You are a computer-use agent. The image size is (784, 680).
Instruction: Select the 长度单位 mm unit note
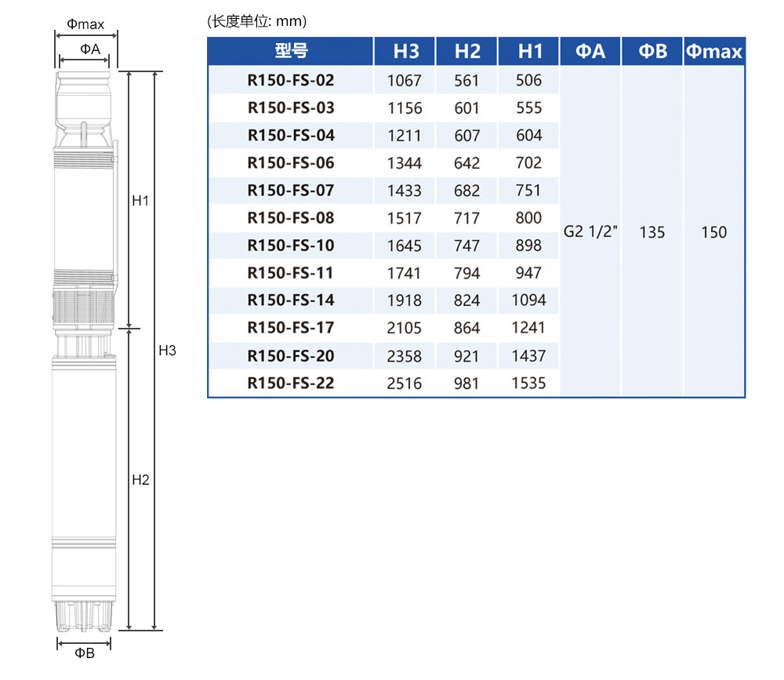pos(257,21)
